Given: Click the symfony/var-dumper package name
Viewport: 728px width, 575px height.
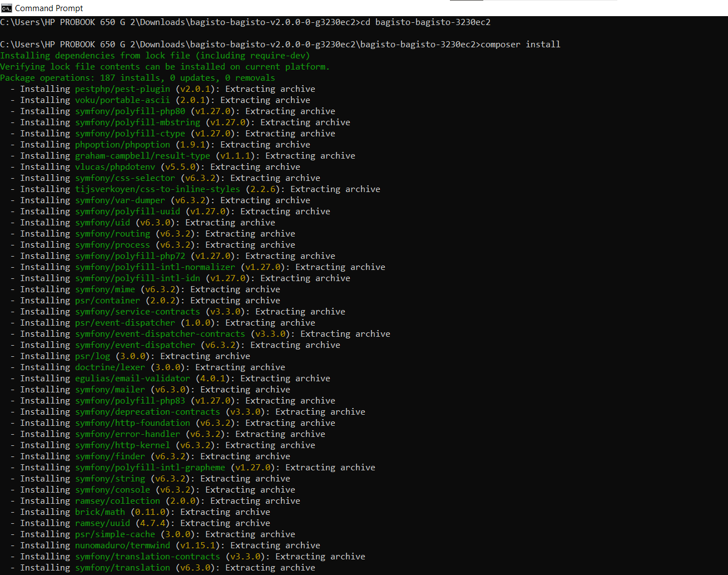Looking at the screenshot, I should 120,200.
